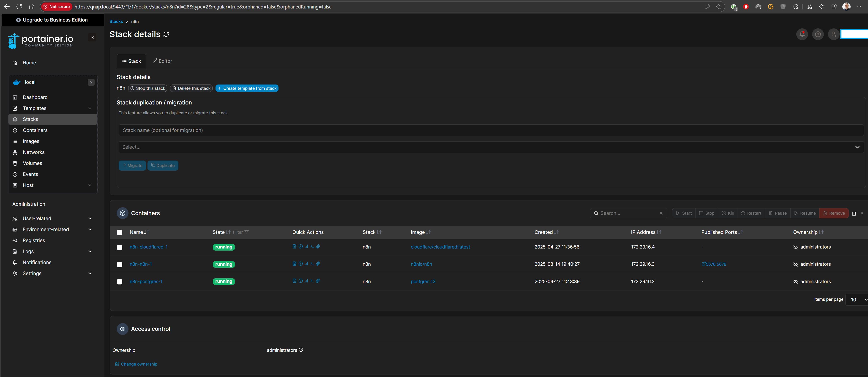Open notifications bell icon in header

click(802, 34)
